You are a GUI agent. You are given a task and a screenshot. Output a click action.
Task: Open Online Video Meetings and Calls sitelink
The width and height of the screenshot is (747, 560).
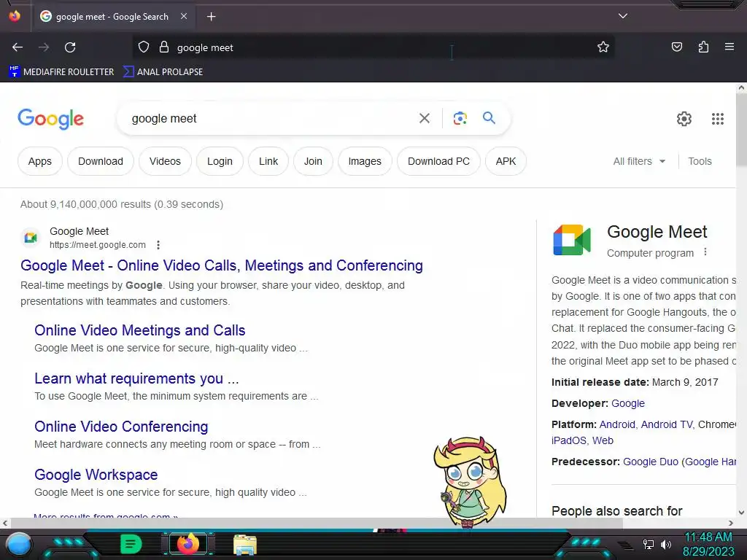pyautogui.click(x=139, y=330)
